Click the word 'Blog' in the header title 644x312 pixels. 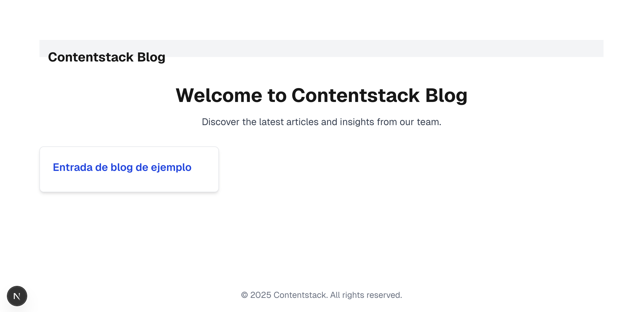151,57
